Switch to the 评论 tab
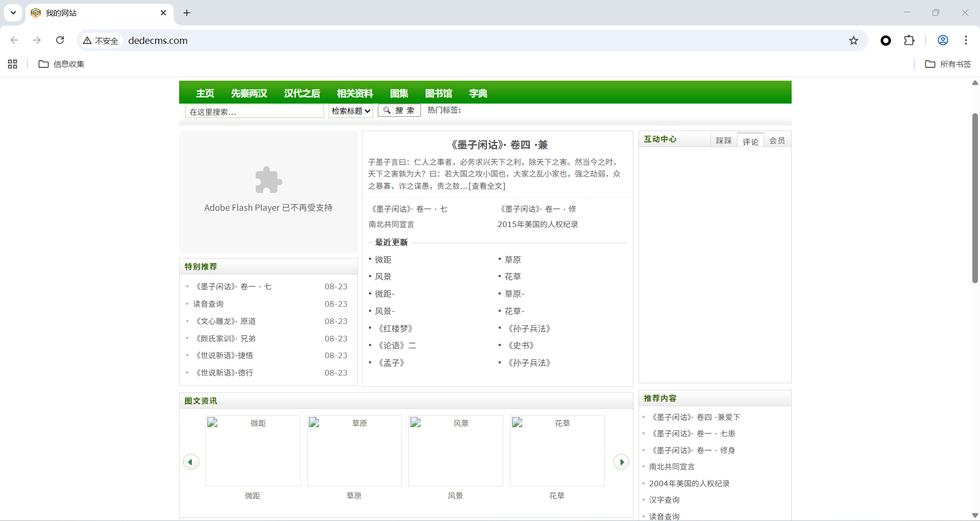This screenshot has height=521, width=980. 750,140
